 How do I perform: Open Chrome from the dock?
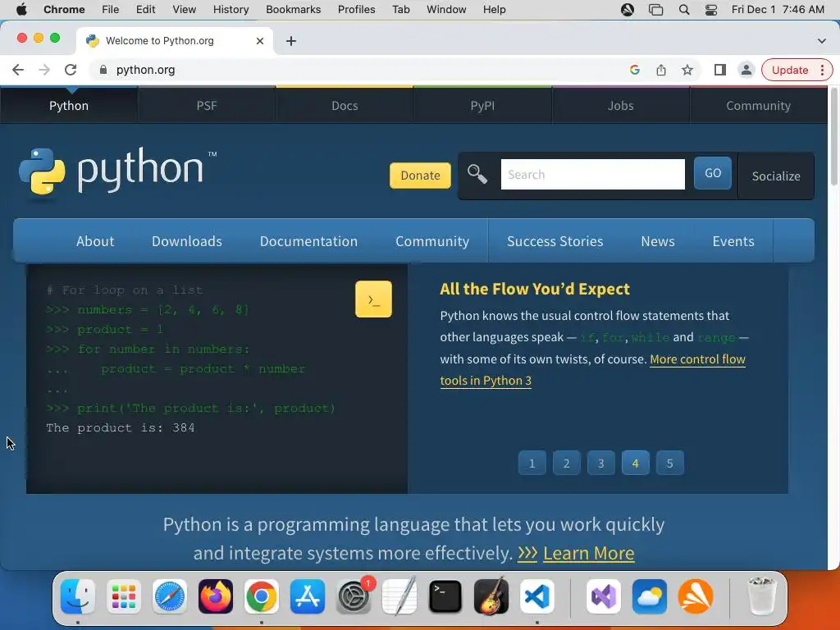[x=262, y=596]
